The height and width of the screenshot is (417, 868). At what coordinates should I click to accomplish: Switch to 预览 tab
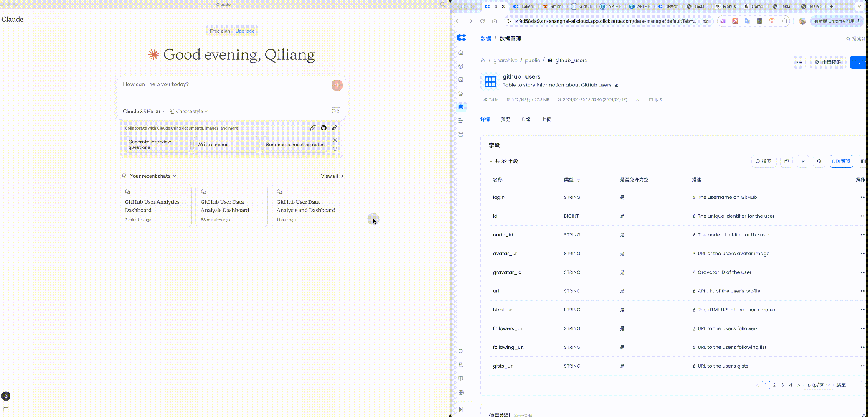coord(505,120)
